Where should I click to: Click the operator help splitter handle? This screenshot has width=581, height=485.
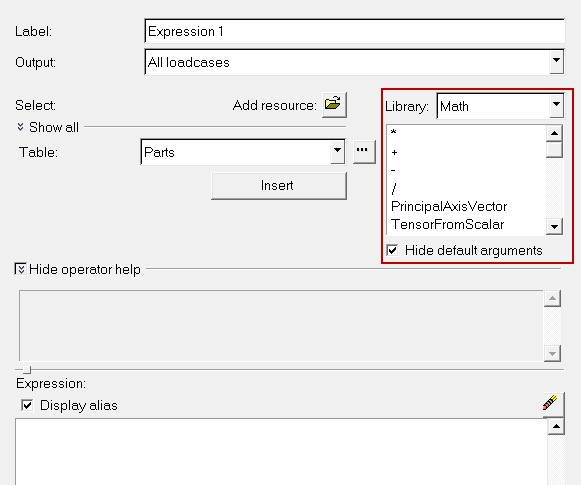pyautogui.click(x=27, y=369)
